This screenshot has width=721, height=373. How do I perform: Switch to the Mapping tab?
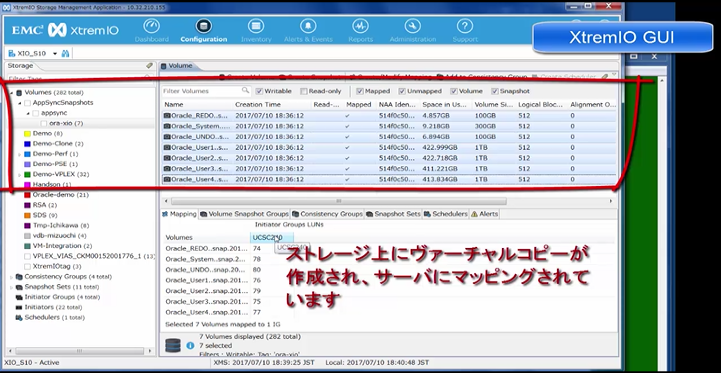179,214
